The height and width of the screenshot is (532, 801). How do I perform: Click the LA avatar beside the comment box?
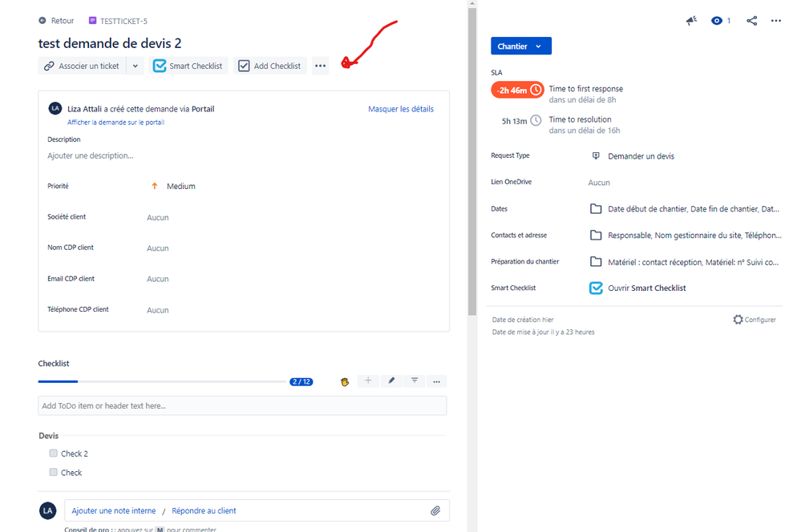click(48, 510)
